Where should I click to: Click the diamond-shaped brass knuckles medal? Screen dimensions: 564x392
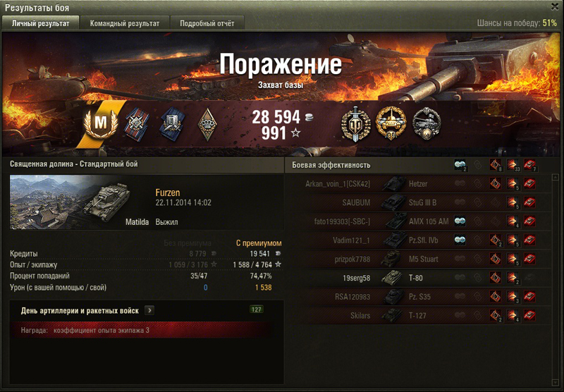point(207,124)
